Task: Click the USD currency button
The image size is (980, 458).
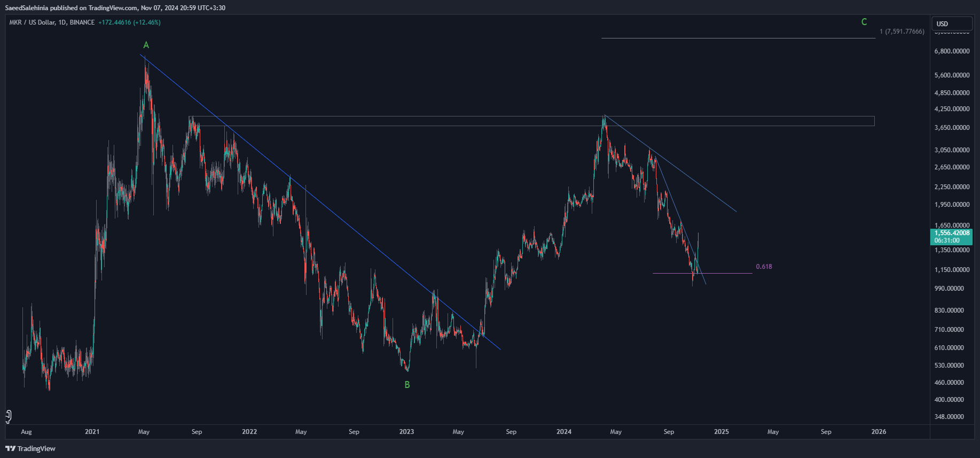Action: [x=952, y=24]
